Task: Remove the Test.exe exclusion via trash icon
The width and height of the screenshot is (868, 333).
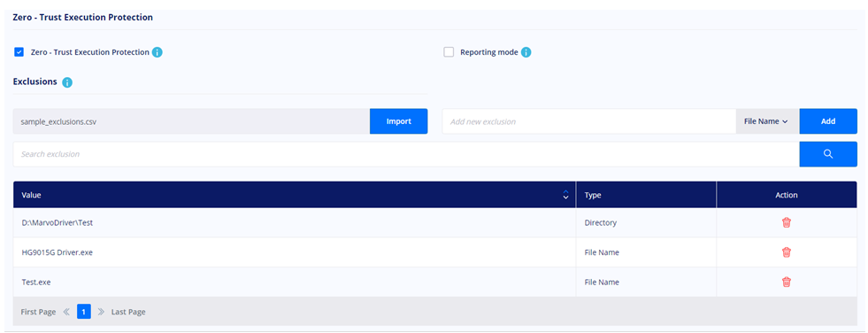Action: 786,282
